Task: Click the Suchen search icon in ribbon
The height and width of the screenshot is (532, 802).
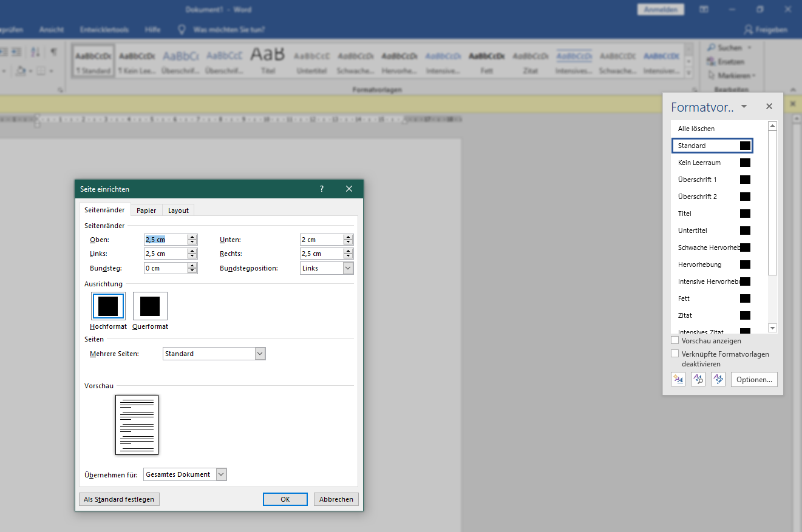Action: [711, 47]
